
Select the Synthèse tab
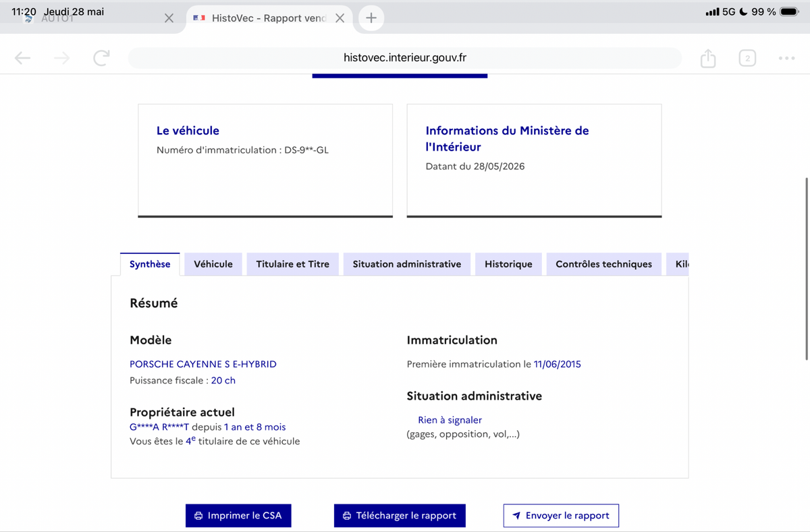(x=150, y=264)
